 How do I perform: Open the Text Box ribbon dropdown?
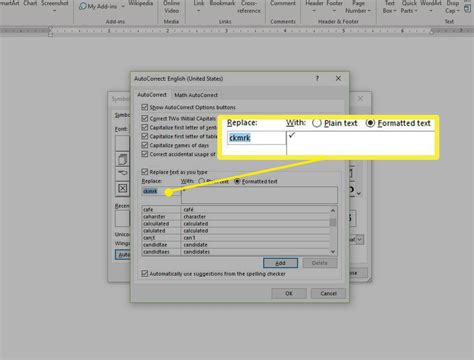coord(390,7)
